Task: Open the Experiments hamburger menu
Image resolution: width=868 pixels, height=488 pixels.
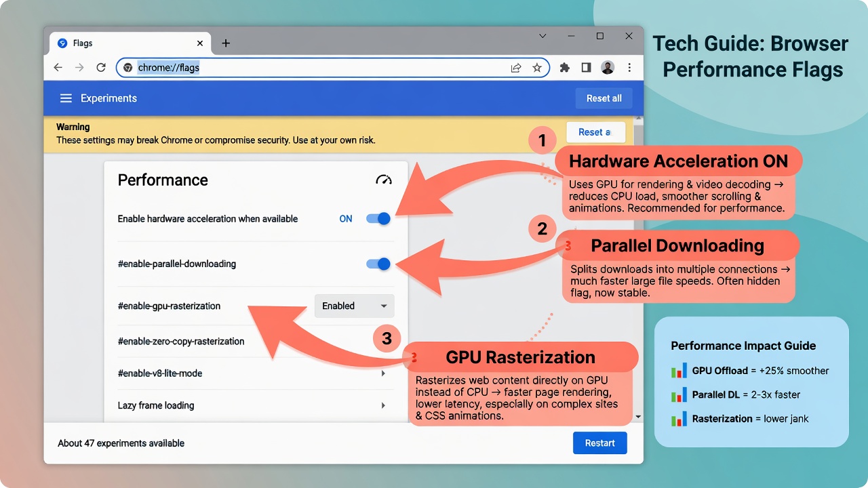Action: point(66,98)
